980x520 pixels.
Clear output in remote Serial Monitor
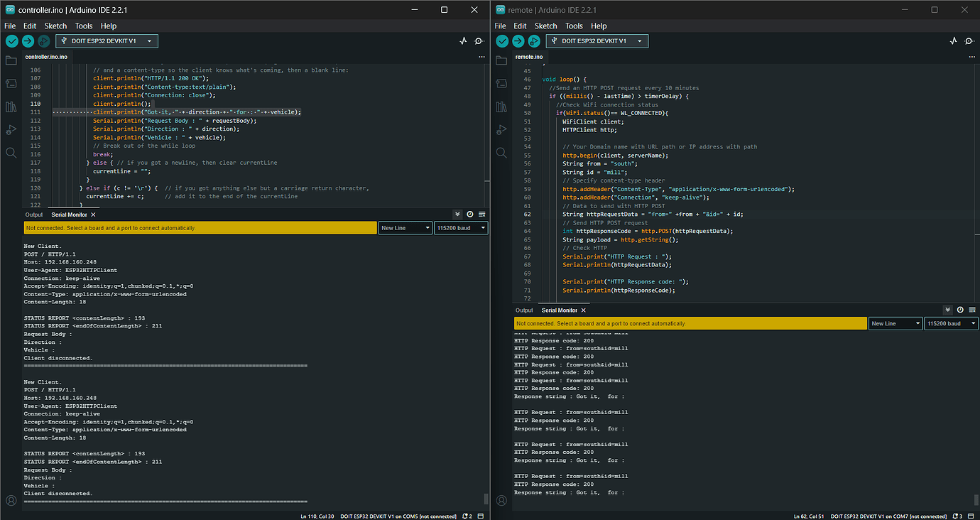971,310
